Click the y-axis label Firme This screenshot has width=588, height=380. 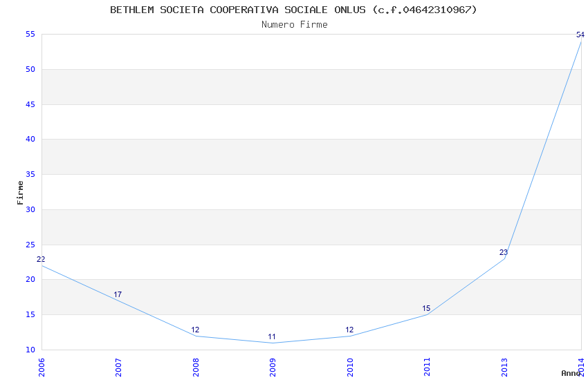pyautogui.click(x=20, y=193)
